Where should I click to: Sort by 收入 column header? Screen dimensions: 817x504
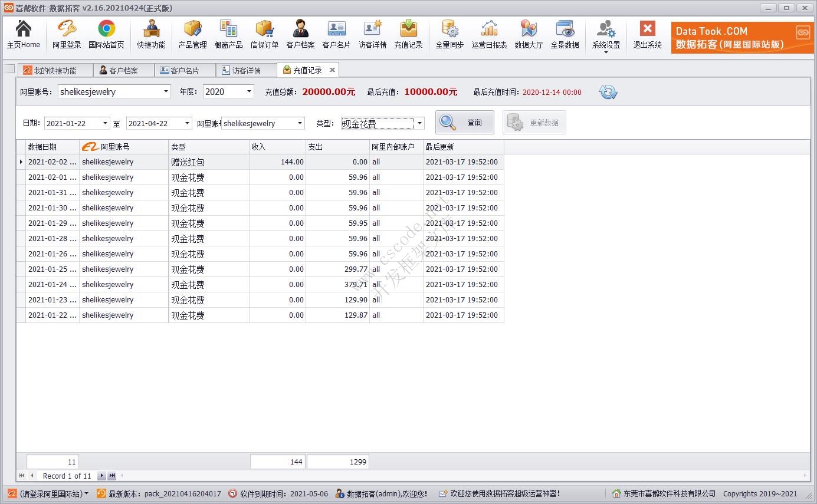[277, 147]
